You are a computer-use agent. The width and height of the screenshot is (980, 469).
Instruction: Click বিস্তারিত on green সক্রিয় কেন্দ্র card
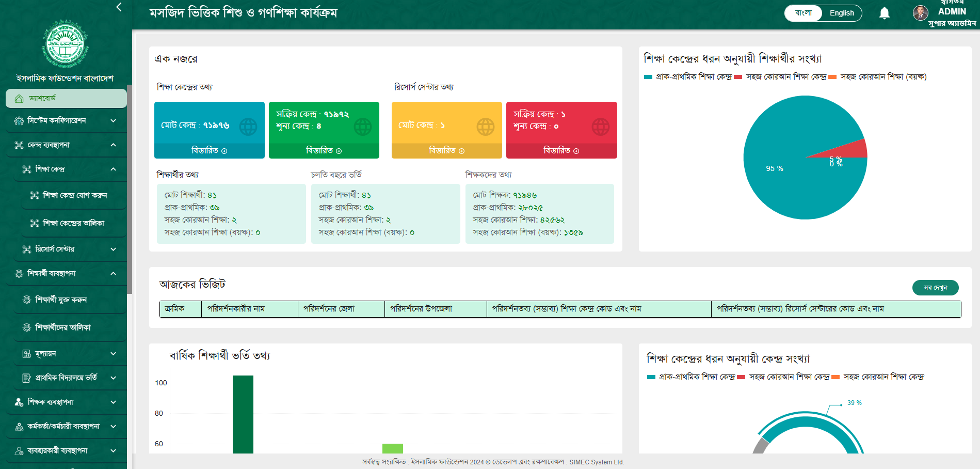point(324,151)
